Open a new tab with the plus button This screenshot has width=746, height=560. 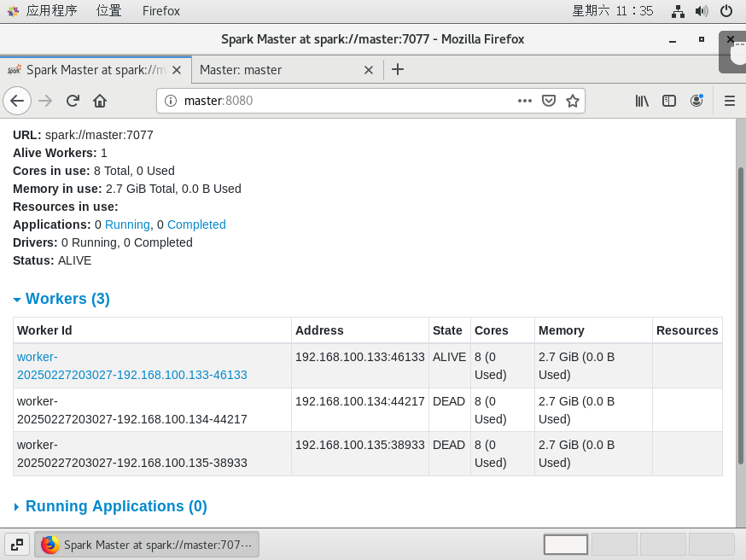tap(398, 70)
